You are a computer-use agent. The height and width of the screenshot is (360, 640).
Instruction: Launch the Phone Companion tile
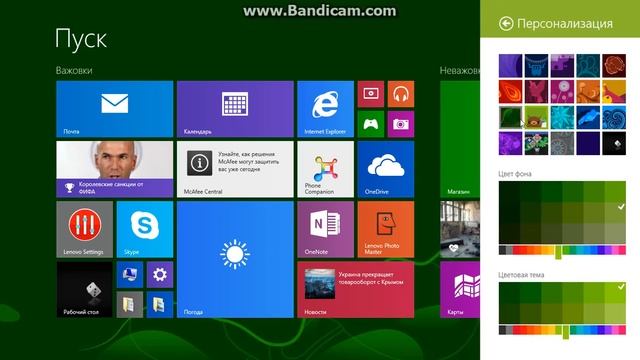click(x=325, y=169)
